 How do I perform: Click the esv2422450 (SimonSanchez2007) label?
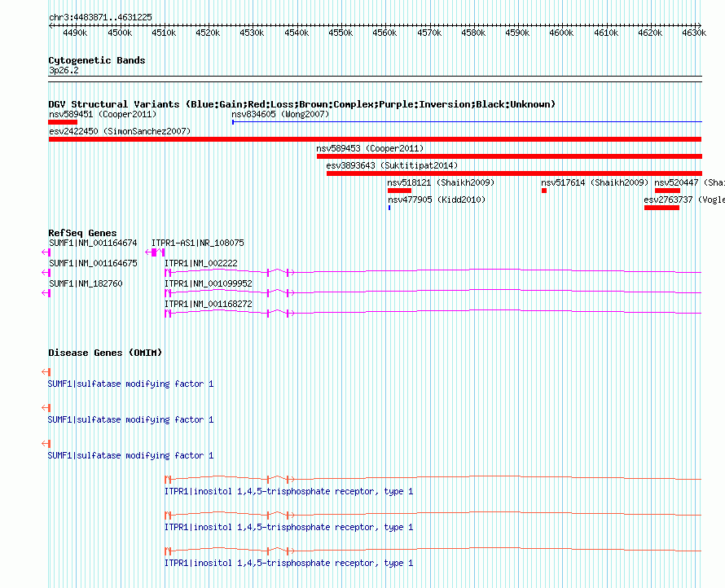click(x=120, y=131)
